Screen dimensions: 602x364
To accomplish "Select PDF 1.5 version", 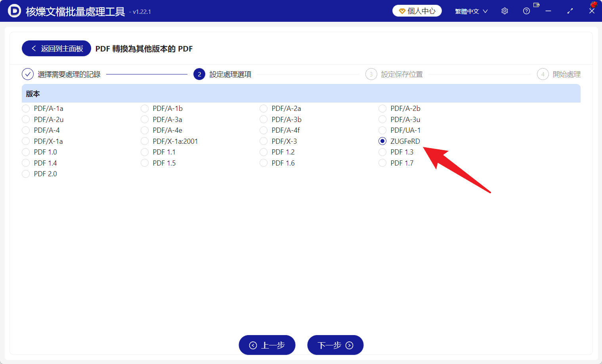I will (145, 163).
